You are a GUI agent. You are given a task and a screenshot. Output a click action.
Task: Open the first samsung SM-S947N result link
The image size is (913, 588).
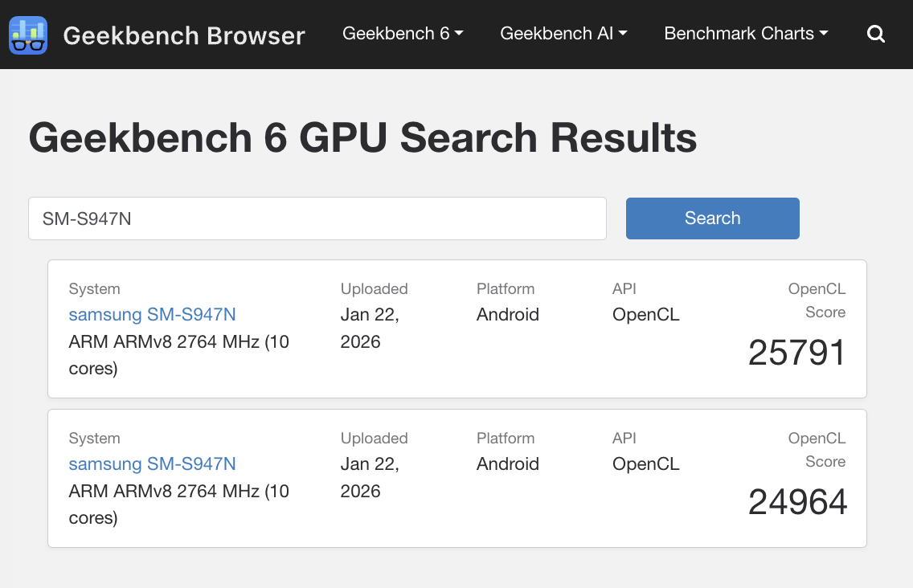(x=152, y=315)
